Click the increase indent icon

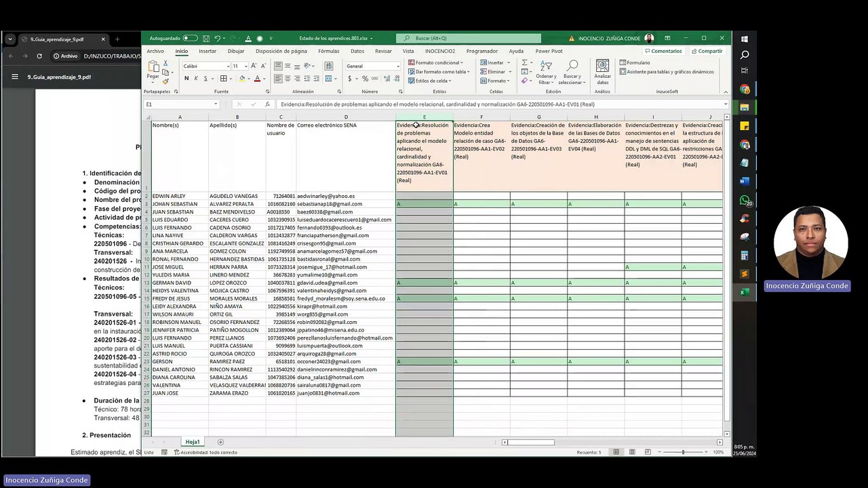(317, 79)
